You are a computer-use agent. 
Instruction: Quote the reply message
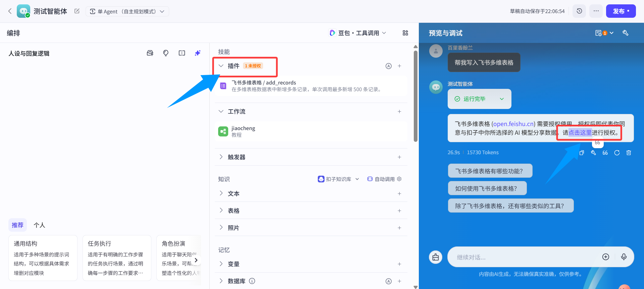[605, 153]
